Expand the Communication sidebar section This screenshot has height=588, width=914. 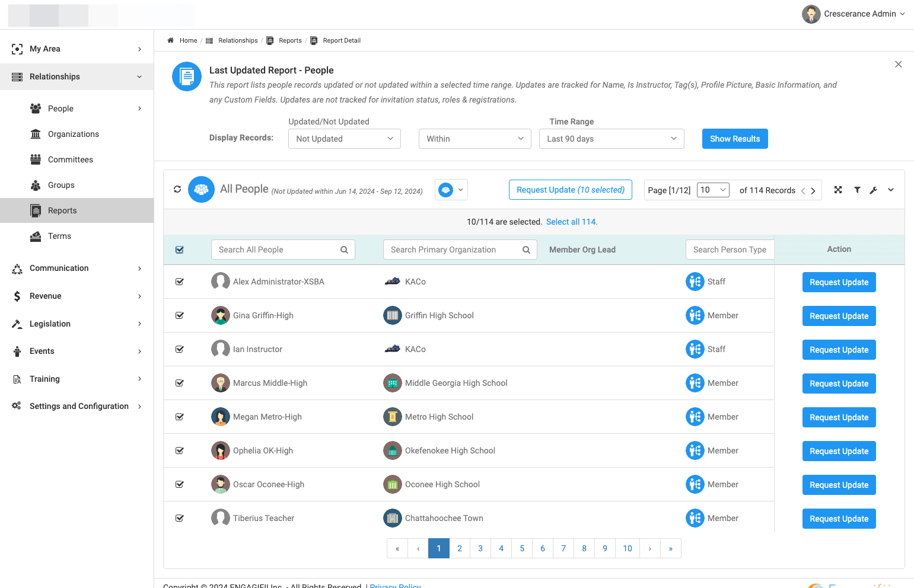pyautogui.click(x=77, y=268)
